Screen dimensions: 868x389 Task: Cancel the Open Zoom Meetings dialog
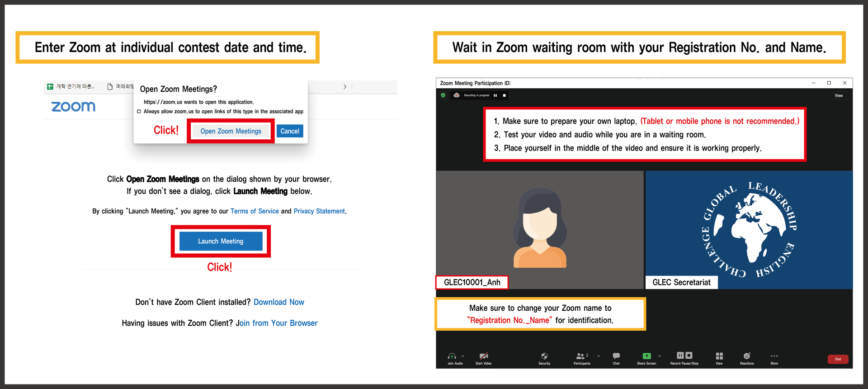tap(290, 131)
